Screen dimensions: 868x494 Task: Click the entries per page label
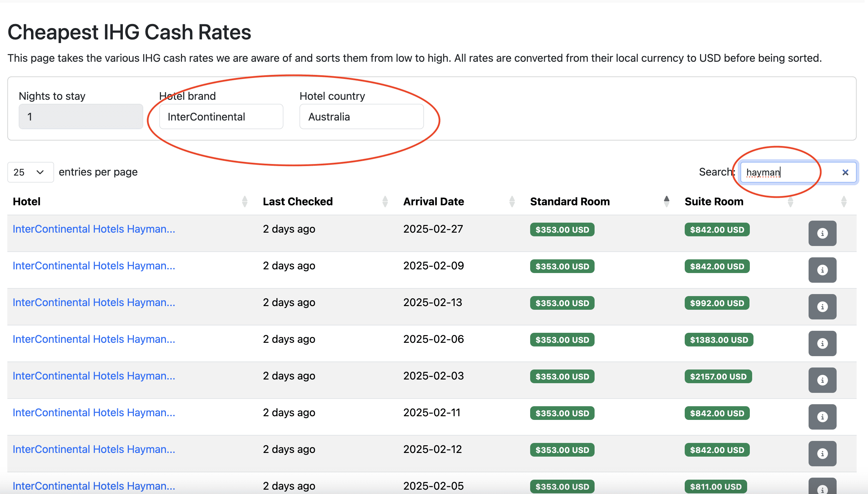98,172
